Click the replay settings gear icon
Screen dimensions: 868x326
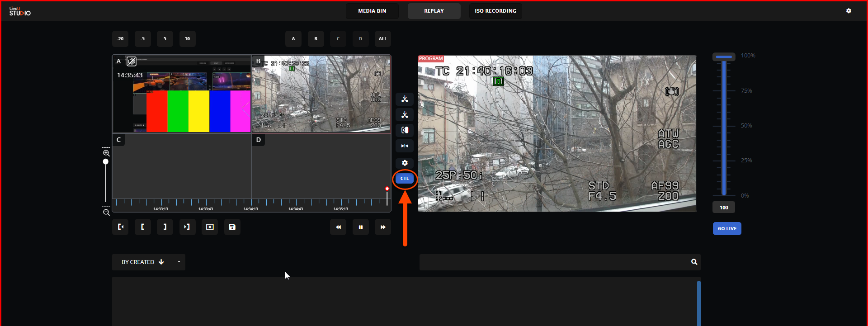tap(405, 163)
